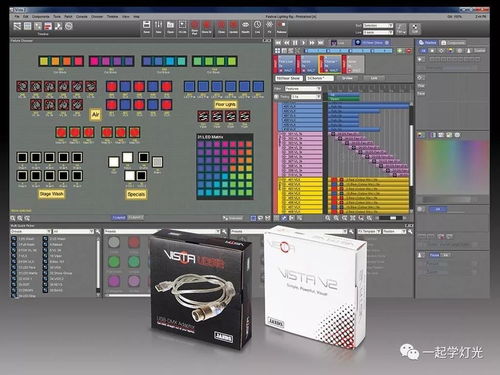500x375 pixels.
Task: Click the Air fixture group label
Action: [x=95, y=114]
